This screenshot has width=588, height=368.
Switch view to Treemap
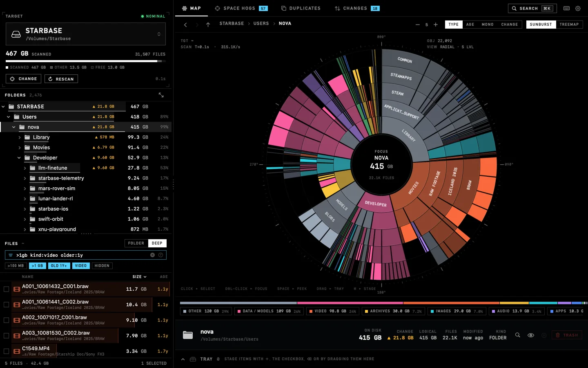[569, 25]
